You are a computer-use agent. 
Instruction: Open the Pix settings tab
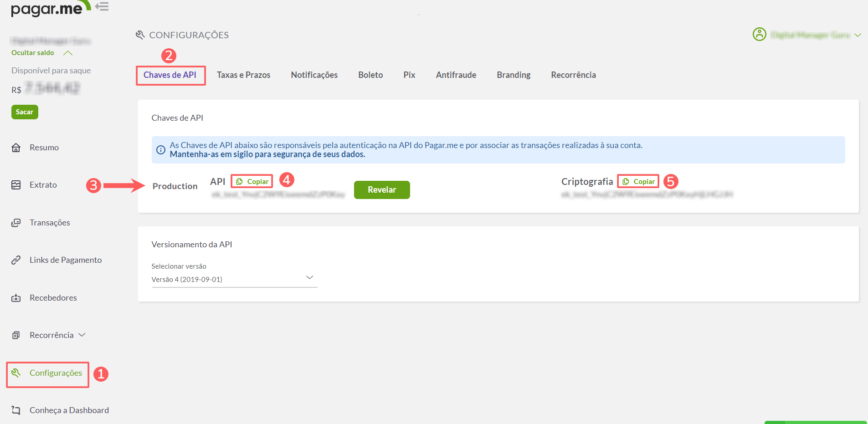tap(409, 75)
